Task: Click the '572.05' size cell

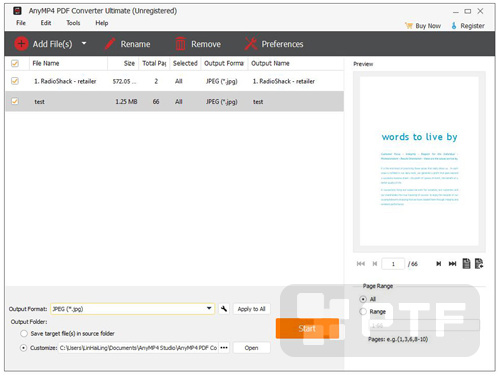Action: point(124,81)
